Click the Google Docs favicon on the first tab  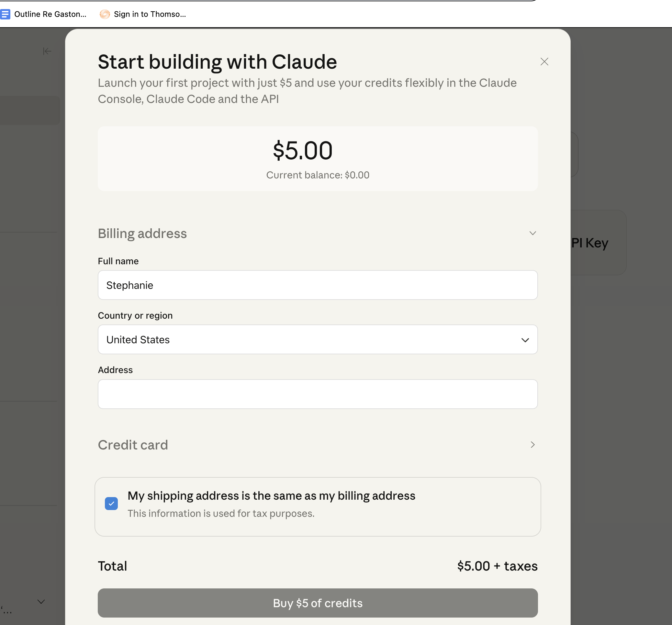pos(6,14)
